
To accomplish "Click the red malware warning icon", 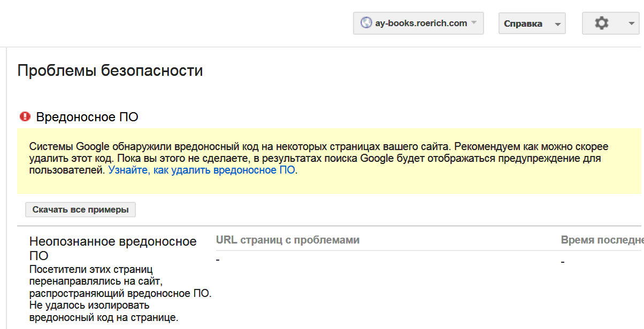I will click(x=25, y=116).
